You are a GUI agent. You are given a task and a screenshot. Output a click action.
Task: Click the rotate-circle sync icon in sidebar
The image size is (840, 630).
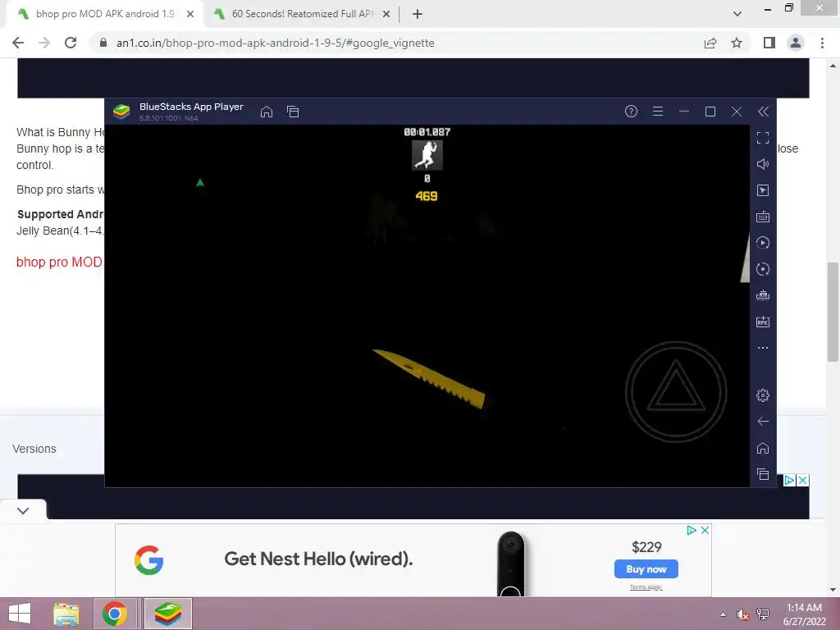(x=763, y=269)
